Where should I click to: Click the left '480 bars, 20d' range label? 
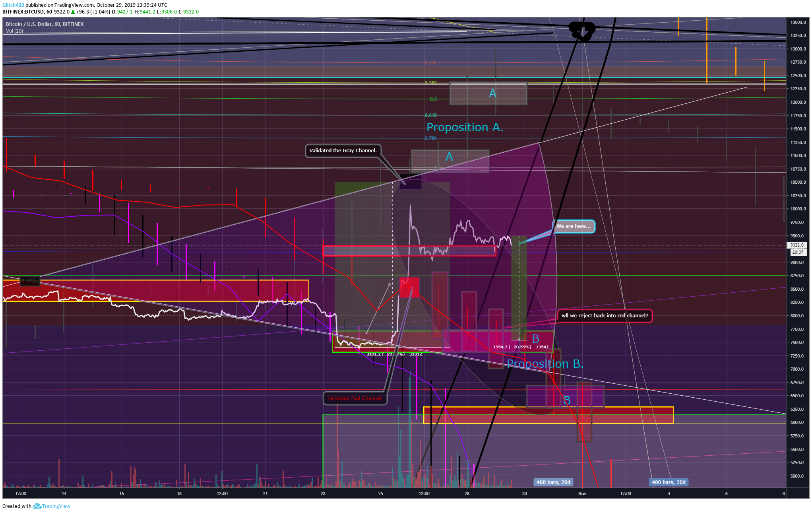pos(553,482)
